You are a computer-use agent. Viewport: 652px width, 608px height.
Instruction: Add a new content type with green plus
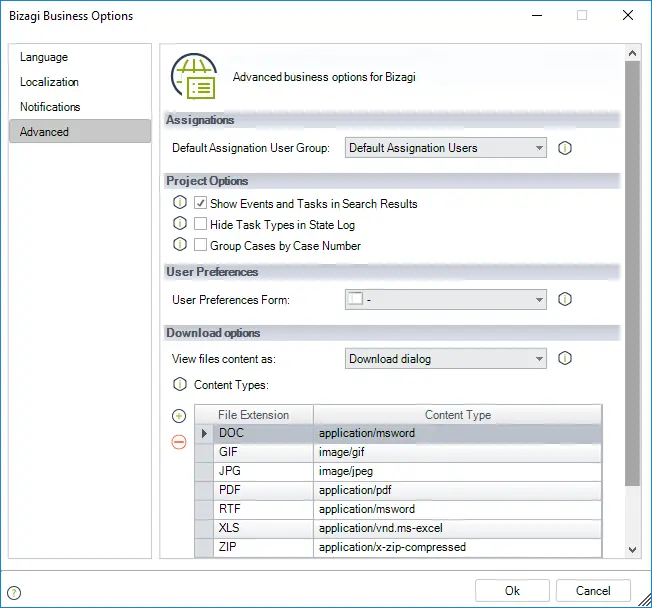point(179,416)
